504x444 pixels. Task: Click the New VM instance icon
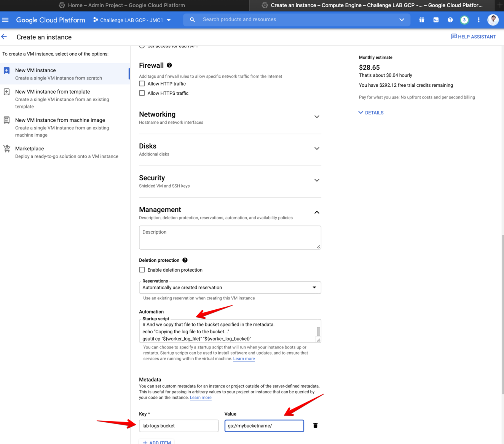pyautogui.click(x=6, y=70)
